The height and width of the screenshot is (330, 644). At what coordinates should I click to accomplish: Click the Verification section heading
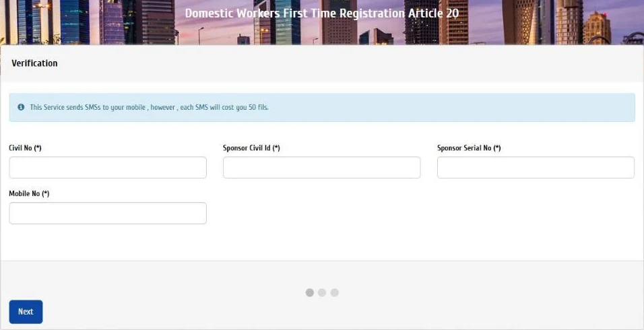(x=34, y=63)
